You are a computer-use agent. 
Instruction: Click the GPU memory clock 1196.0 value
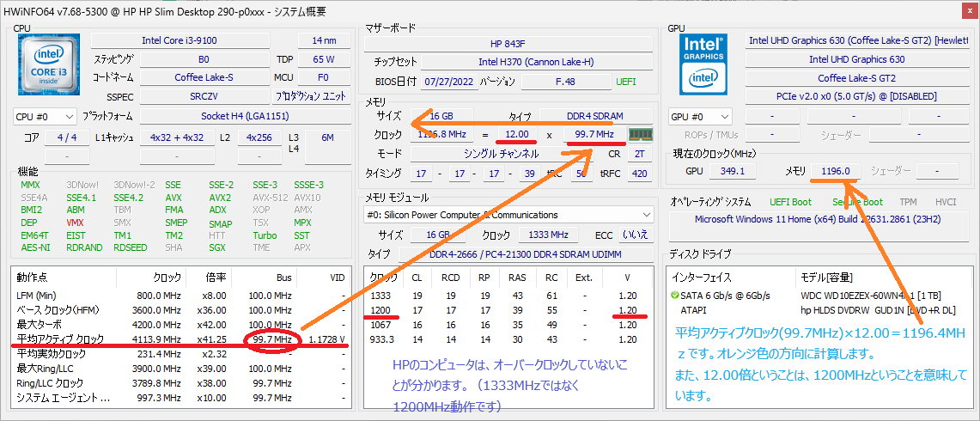tap(836, 170)
